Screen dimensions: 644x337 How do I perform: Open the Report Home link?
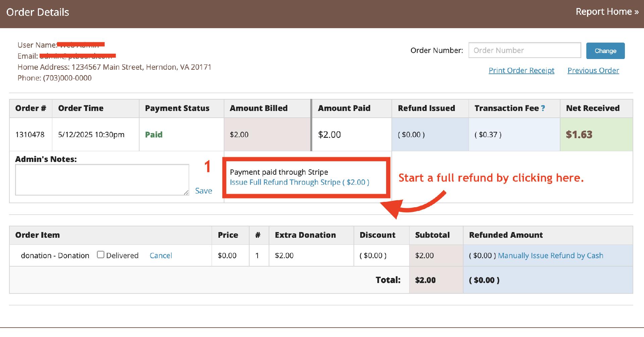point(607,12)
